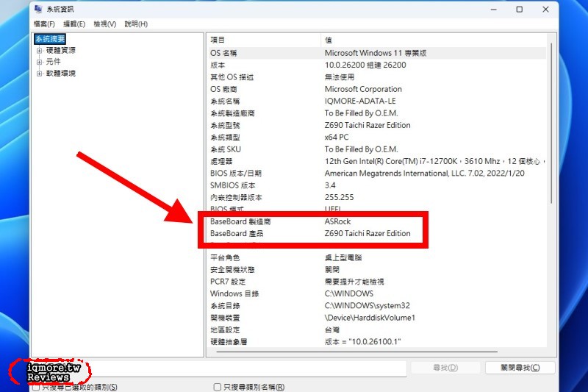Click IQMORE-ADATA-LE system name value
Viewport: 588px width, 392px height.
pyautogui.click(x=360, y=101)
